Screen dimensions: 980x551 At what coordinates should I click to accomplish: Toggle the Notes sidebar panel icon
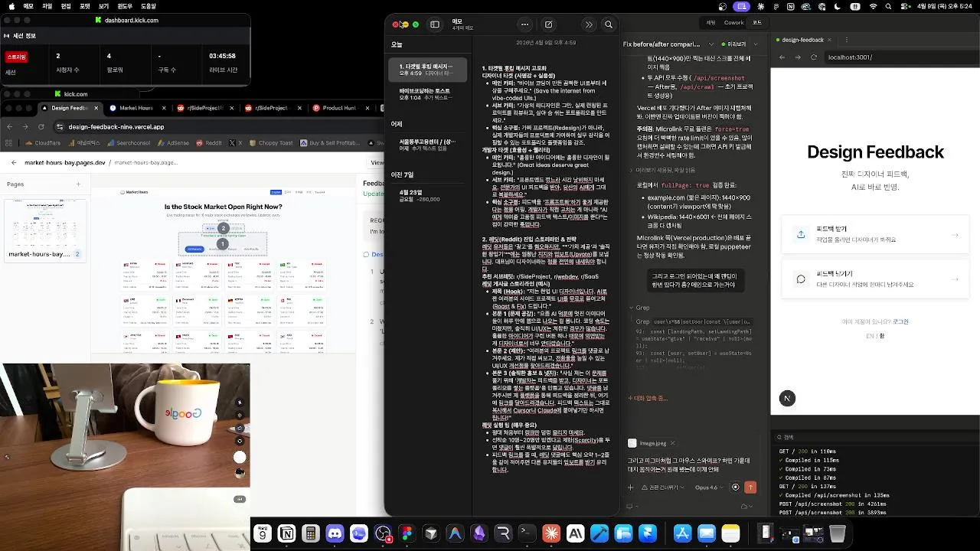[x=435, y=24]
